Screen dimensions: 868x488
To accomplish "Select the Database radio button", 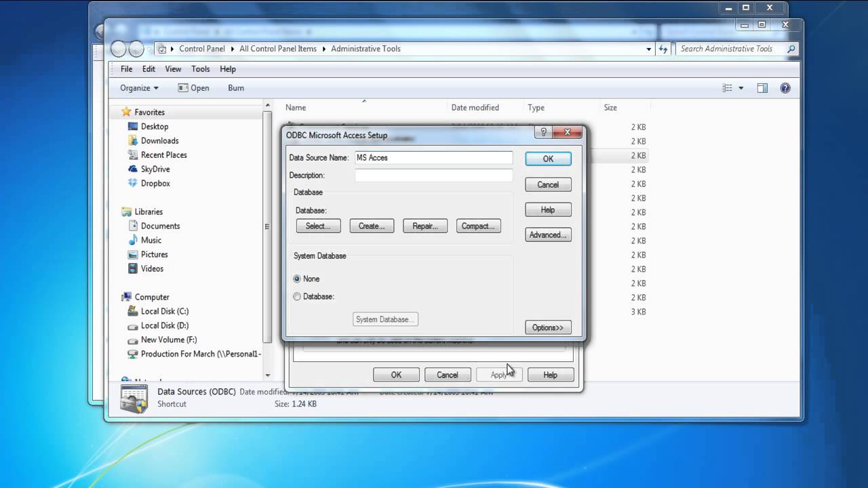I will pos(297,297).
